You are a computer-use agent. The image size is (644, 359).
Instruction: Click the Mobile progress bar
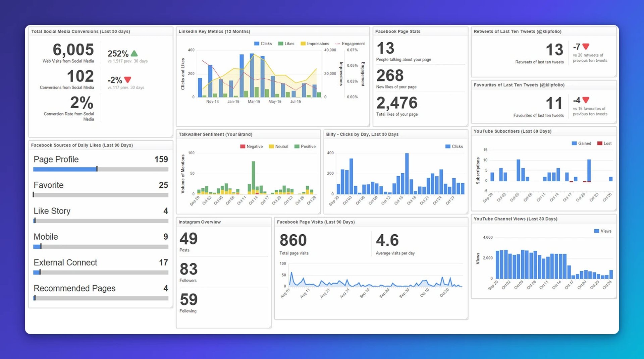101,246
